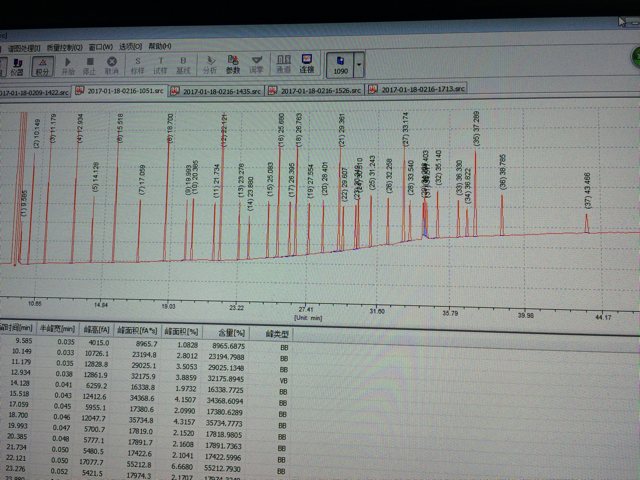Open the 参数 (parameters) toolbar icon
This screenshot has height=480, width=640.
click(x=233, y=65)
